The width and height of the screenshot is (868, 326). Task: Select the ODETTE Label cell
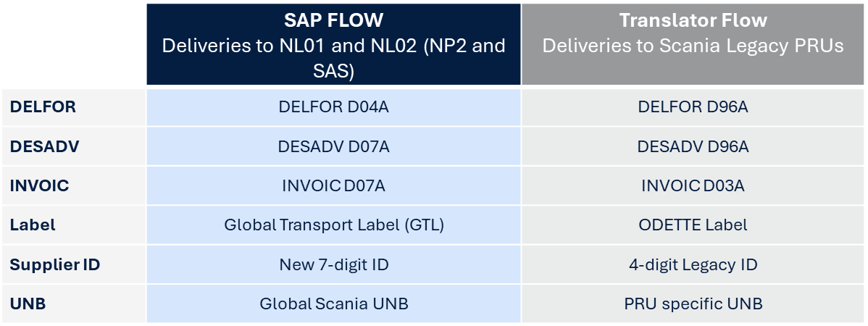[x=693, y=225]
